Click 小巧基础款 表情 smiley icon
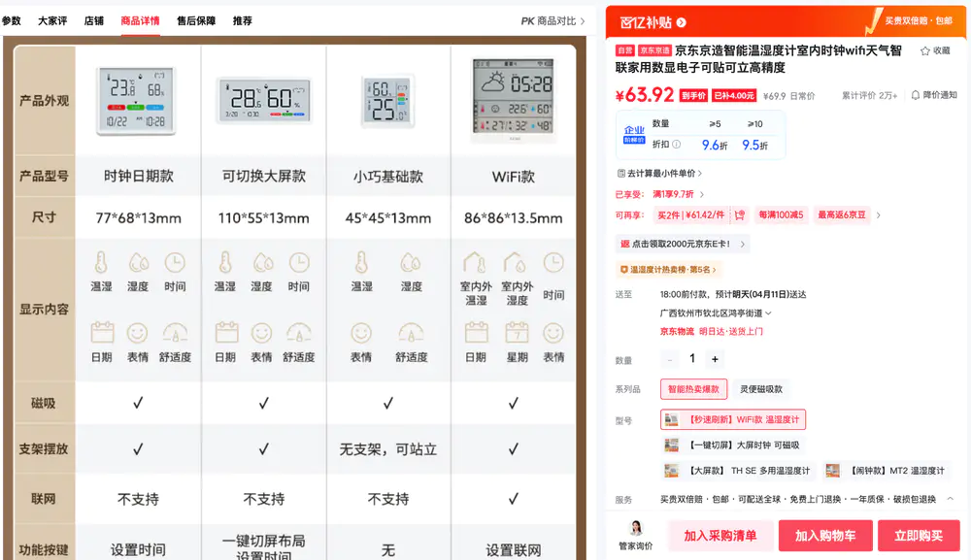Screen dimensions: 971x560 (x=361, y=333)
